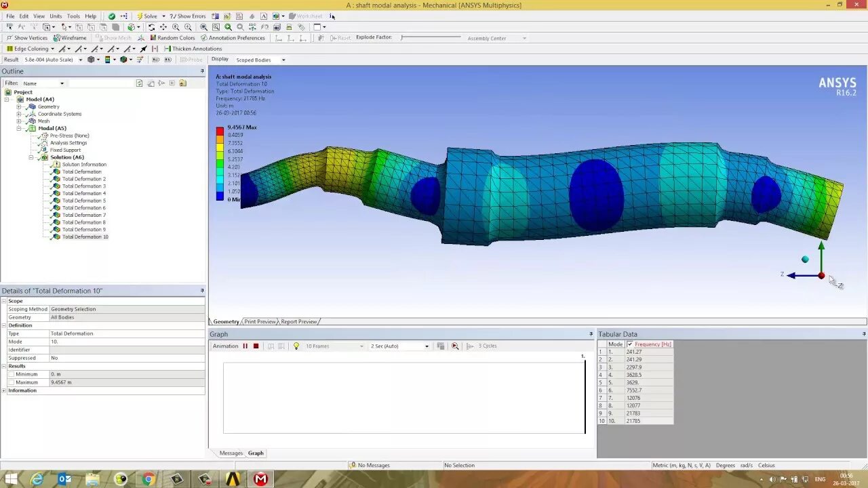Image resolution: width=868 pixels, height=488 pixels.
Task: Click the Rotate view tool icon
Action: 151,27
